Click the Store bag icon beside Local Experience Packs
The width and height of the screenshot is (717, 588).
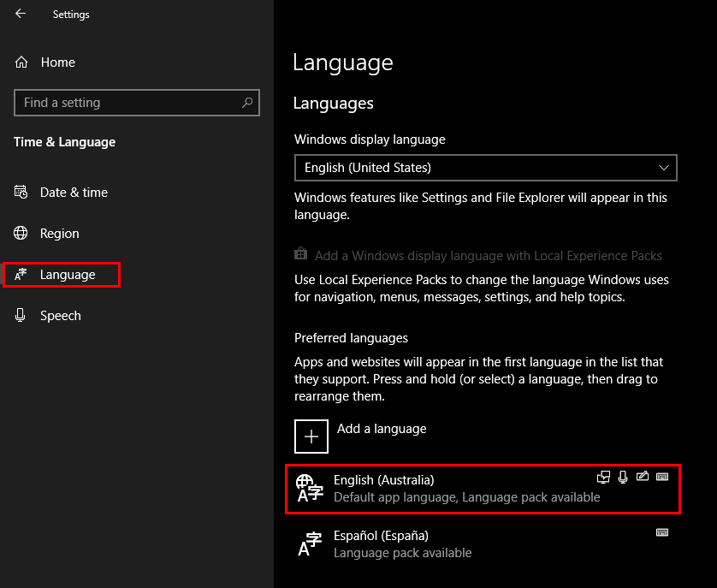pos(300,253)
